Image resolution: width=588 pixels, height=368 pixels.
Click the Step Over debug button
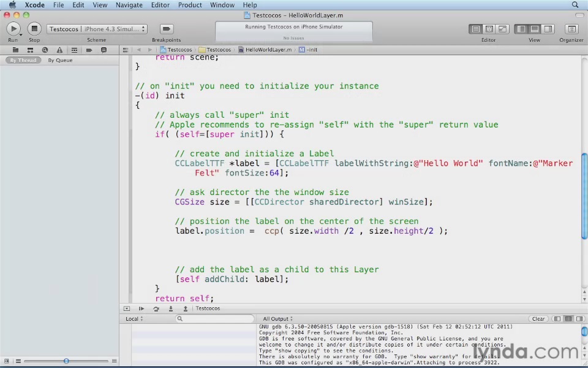point(156,309)
